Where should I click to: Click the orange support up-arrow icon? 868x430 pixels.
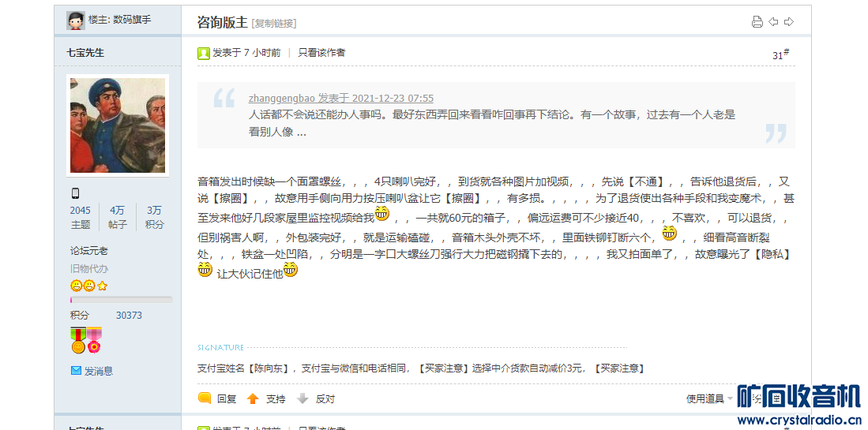253,398
